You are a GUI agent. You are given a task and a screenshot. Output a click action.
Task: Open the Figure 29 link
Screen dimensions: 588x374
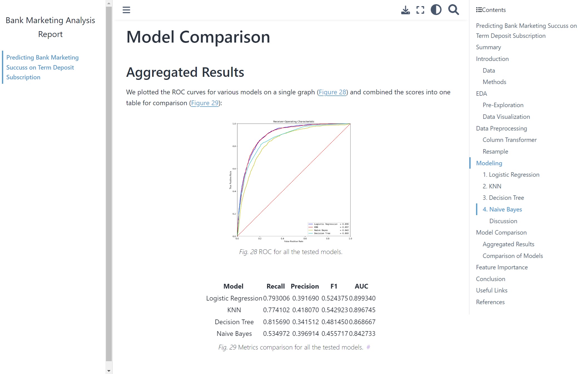point(205,103)
